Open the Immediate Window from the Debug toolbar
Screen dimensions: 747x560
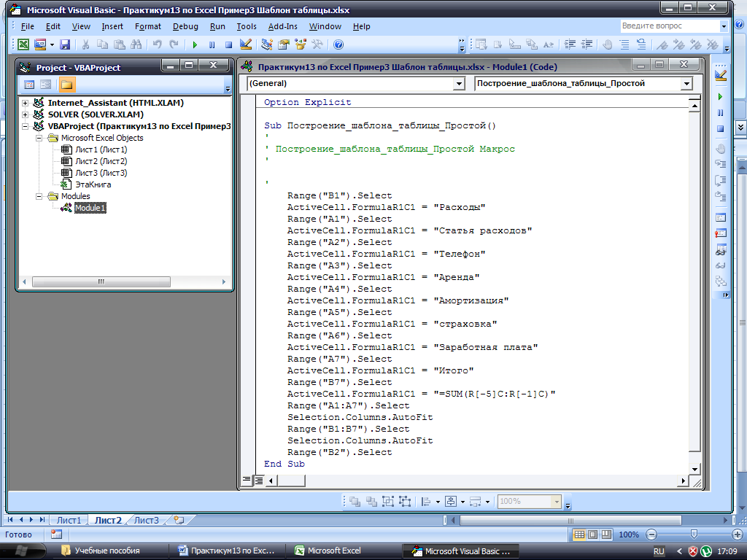point(721,233)
